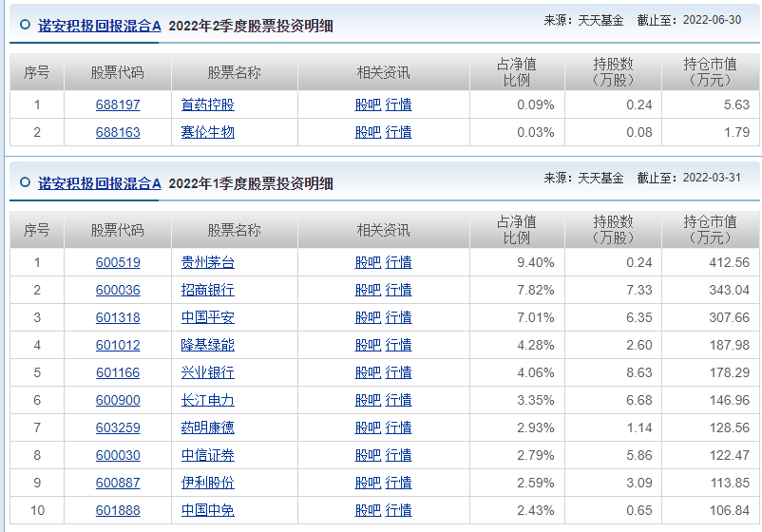The height and width of the screenshot is (532, 762).
Task: View 行情 for 首药控股
Action: pos(399,105)
